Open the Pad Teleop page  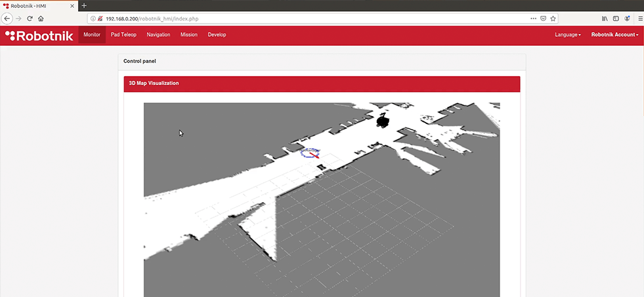pos(123,35)
